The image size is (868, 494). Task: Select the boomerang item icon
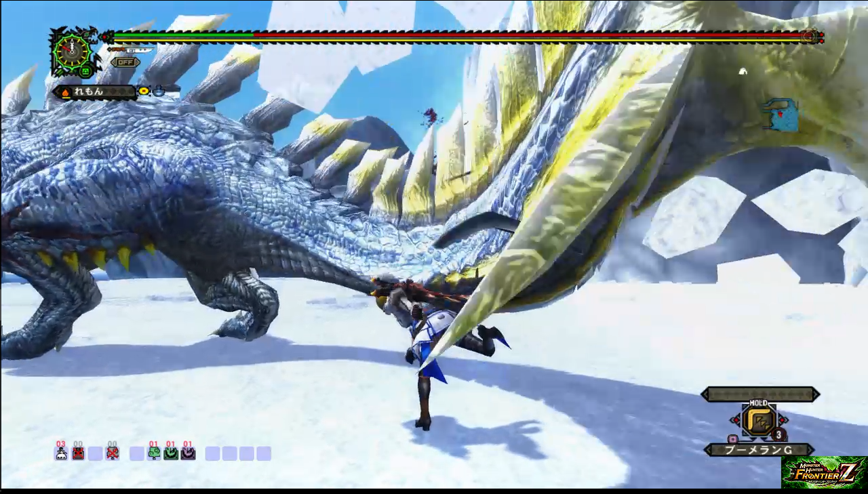(759, 420)
